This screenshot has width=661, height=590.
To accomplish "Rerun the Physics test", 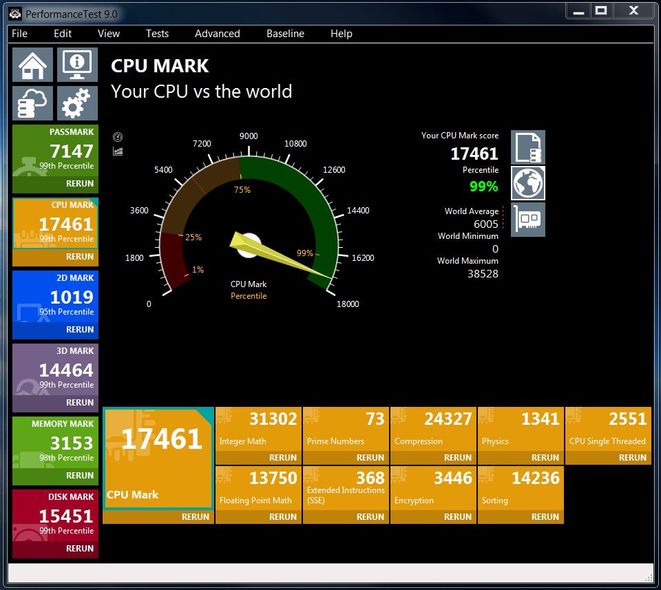I will point(545,458).
